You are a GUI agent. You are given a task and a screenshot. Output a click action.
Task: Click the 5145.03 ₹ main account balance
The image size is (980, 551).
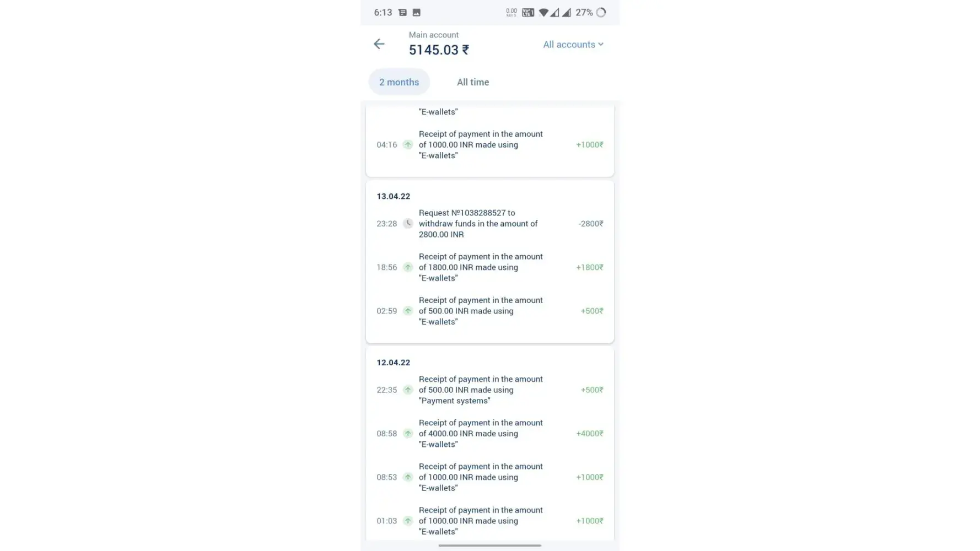(439, 50)
